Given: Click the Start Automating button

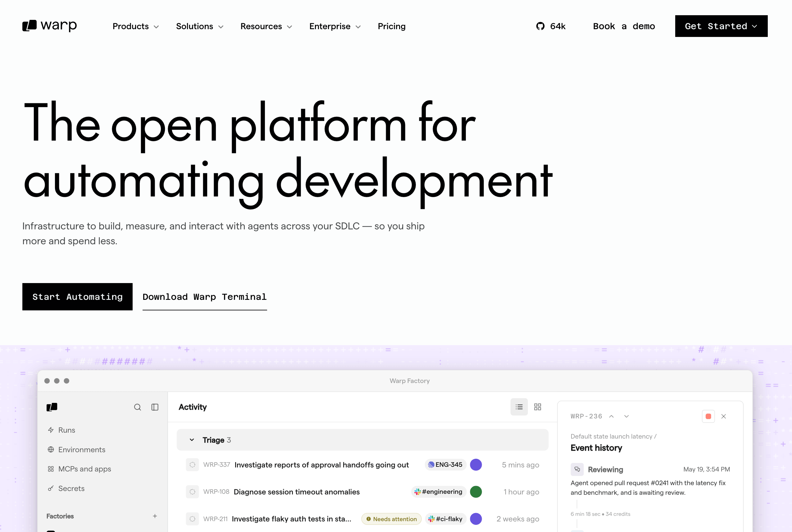Looking at the screenshot, I should 77,297.
